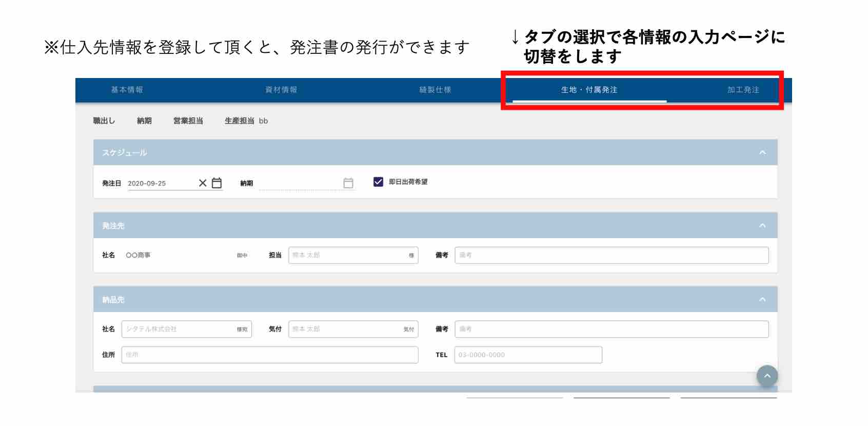Click the 〇〇商事 company name text
This screenshot has height=426, width=868.
click(x=138, y=255)
